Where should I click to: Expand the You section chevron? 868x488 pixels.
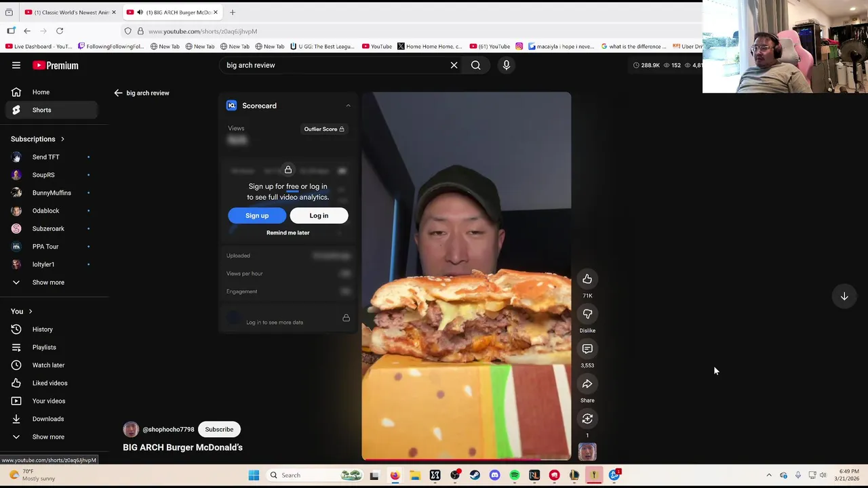pyautogui.click(x=30, y=311)
